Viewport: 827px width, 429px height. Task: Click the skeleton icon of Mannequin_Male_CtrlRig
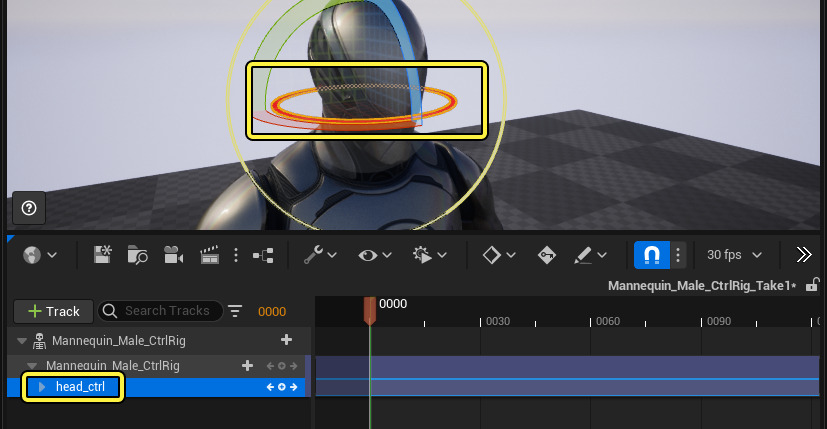(x=39, y=341)
